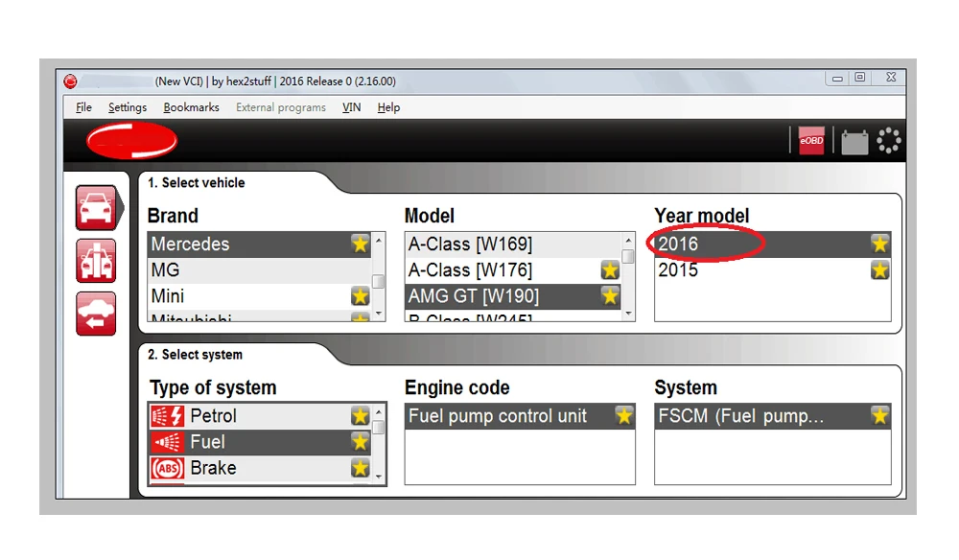Click the dotted circle connection icon
Viewport: 959px width, 560px height.
[889, 141]
